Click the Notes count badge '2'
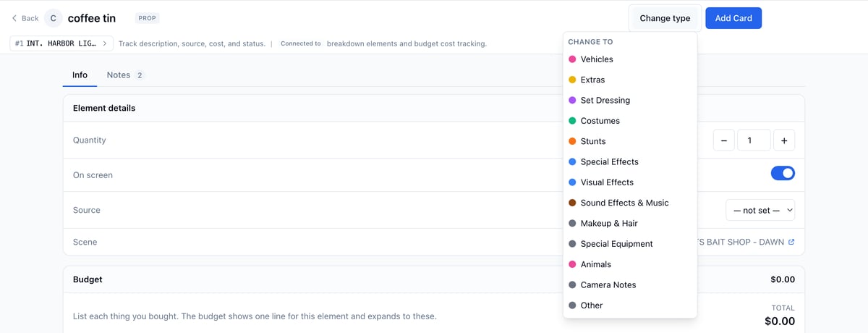 (x=140, y=75)
